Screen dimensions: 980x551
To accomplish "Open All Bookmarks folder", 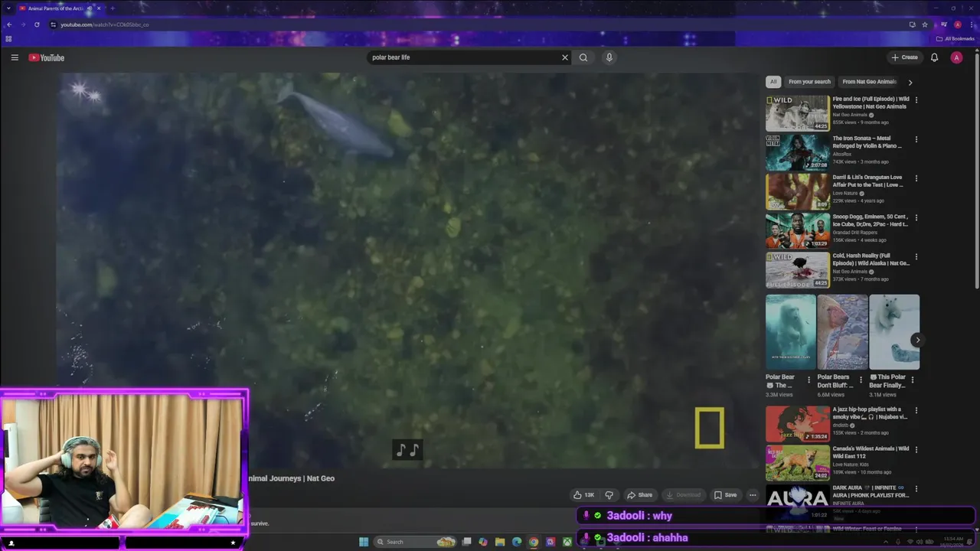I will 955,38.
